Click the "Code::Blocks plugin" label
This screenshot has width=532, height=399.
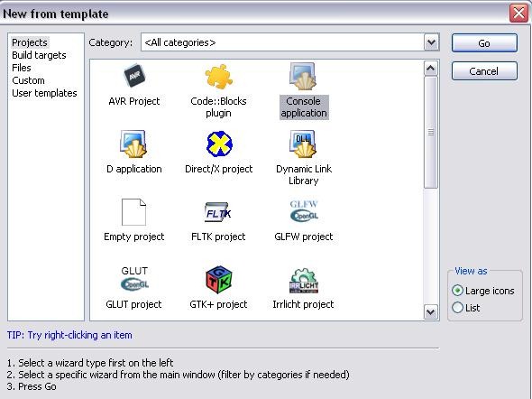point(218,107)
